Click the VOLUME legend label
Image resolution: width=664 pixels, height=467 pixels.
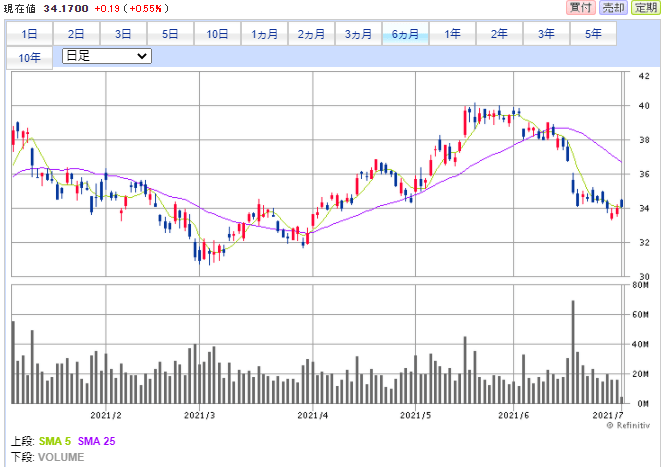(x=61, y=456)
